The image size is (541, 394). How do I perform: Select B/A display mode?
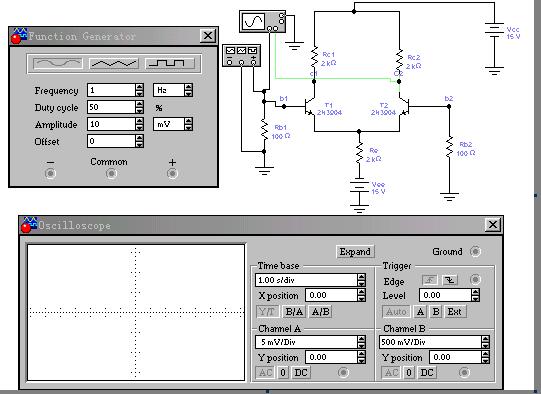294,312
